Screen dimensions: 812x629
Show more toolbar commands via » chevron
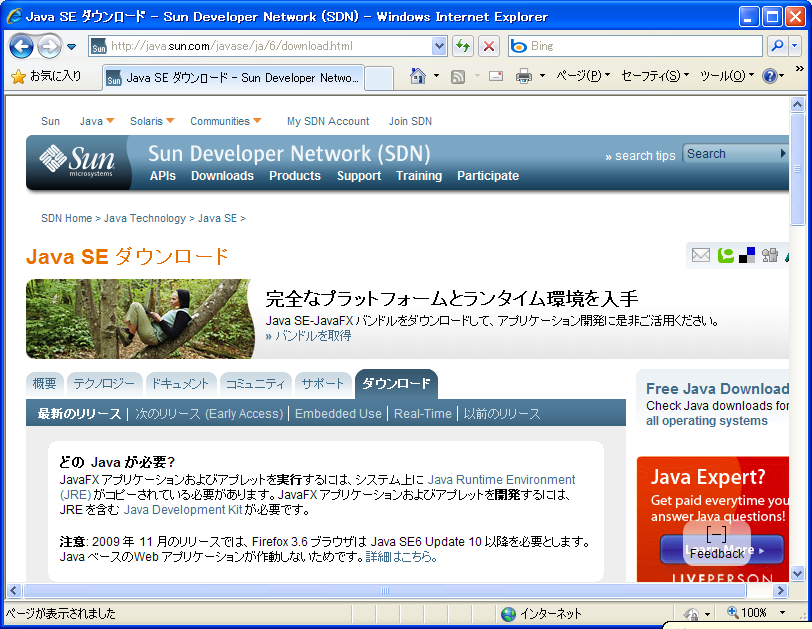[x=800, y=68]
